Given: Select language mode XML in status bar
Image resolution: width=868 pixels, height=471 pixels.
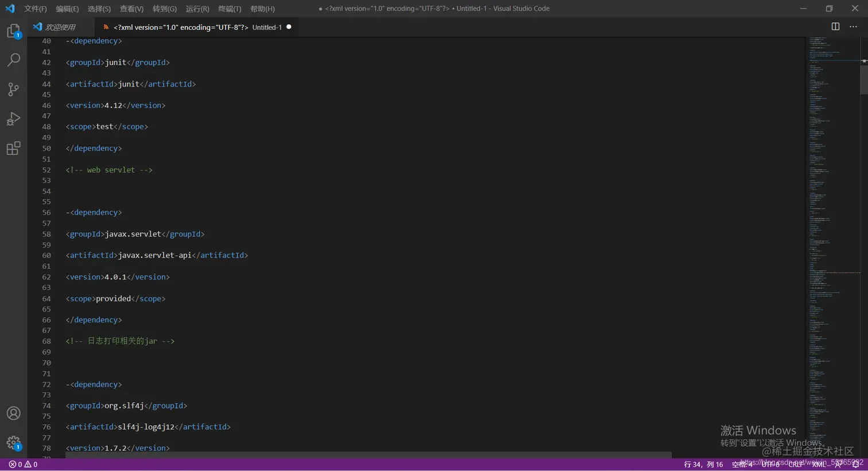Looking at the screenshot, I should coord(819,465).
